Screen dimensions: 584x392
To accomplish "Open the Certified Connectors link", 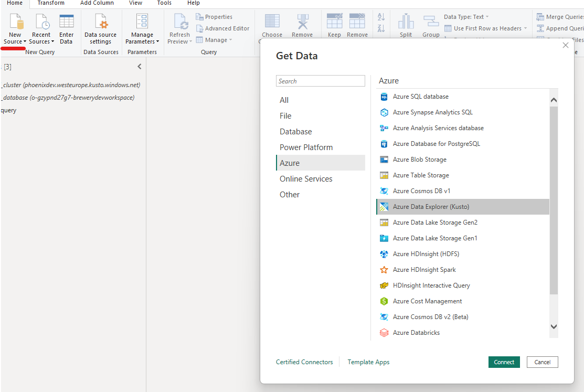I will click(304, 362).
